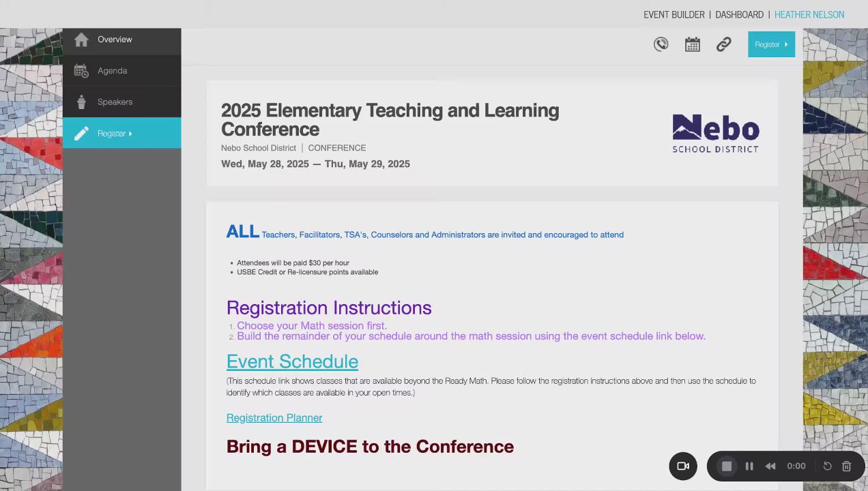Viewport: 868px width, 491px height.
Task: Select the Register item in the sidebar
Action: click(x=121, y=133)
